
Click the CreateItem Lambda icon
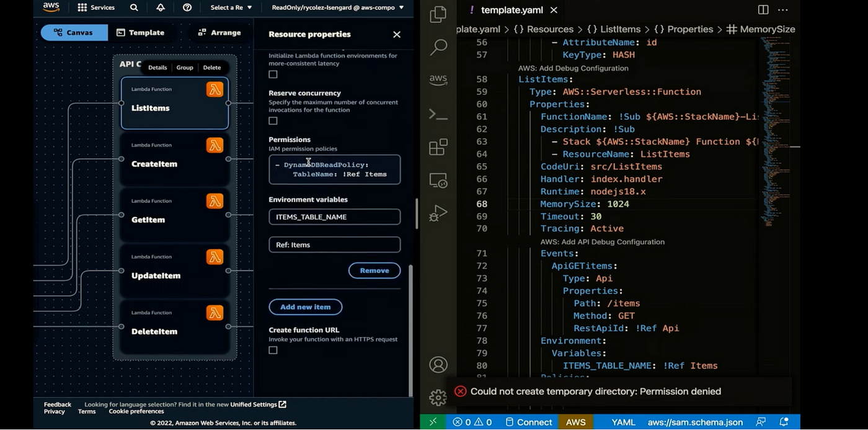pos(215,145)
